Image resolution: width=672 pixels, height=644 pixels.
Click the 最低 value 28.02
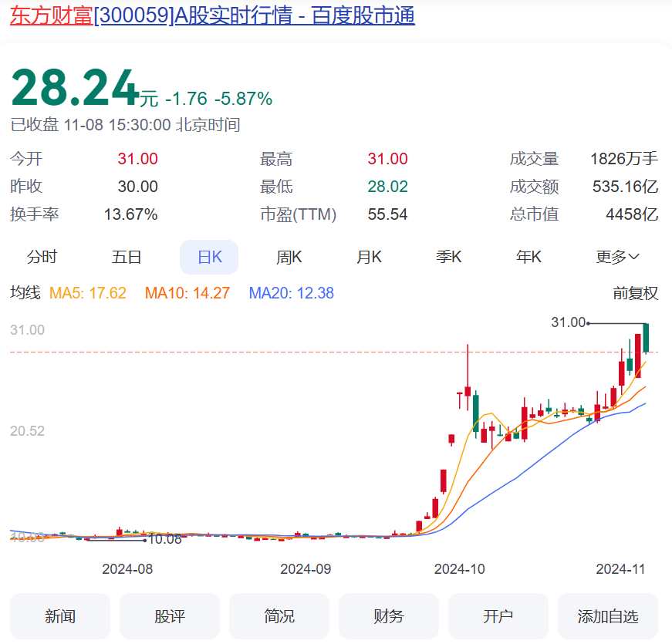point(387,187)
